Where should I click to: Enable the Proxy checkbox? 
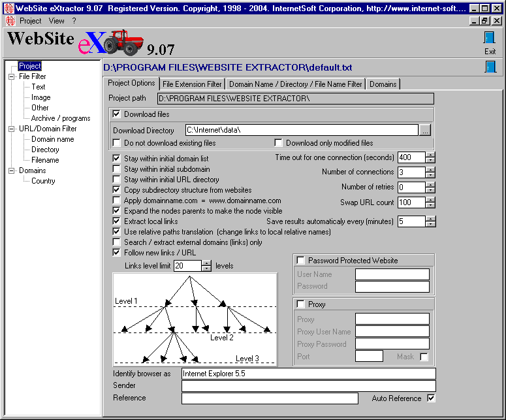coord(300,304)
